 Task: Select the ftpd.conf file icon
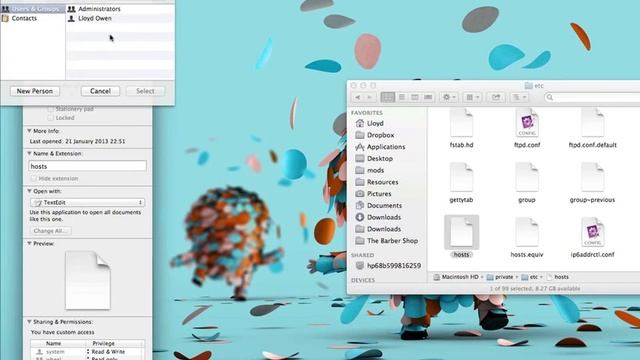527,123
